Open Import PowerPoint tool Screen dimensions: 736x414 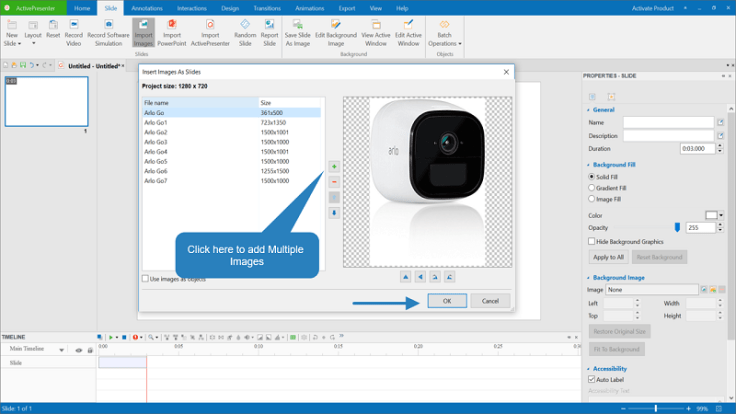172,32
